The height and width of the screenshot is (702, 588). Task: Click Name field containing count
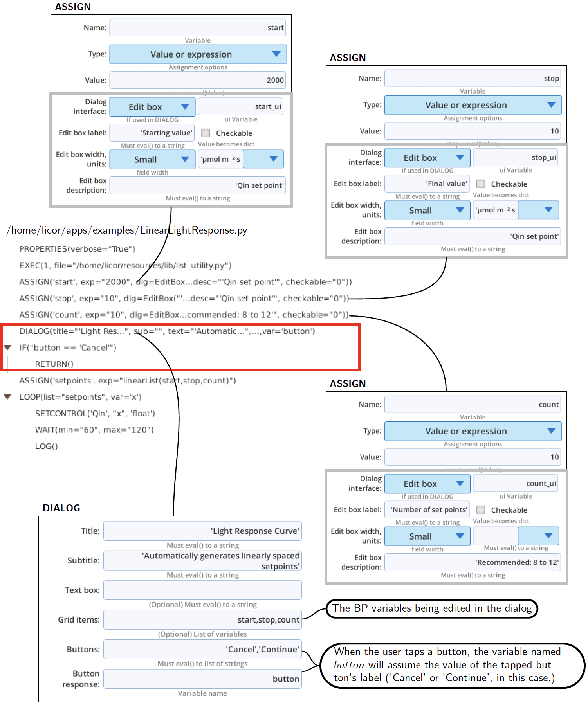pyautogui.click(x=473, y=405)
